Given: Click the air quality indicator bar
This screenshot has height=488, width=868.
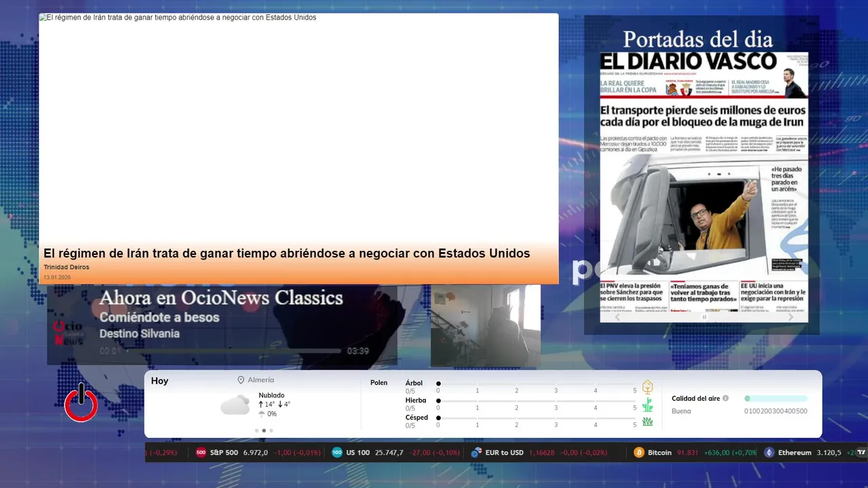Looking at the screenshot, I should click(776, 399).
